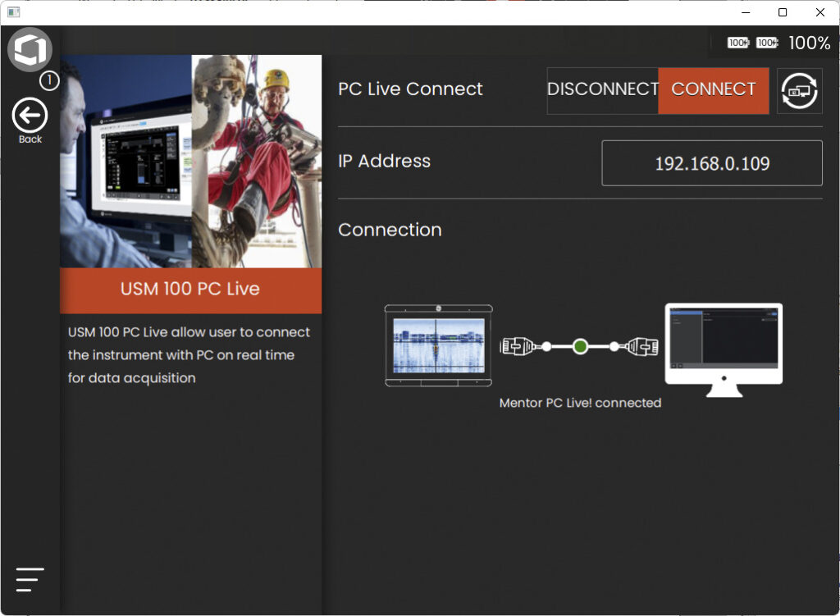Click the PC monitor image
The height and width of the screenshot is (616, 840).
(x=724, y=349)
